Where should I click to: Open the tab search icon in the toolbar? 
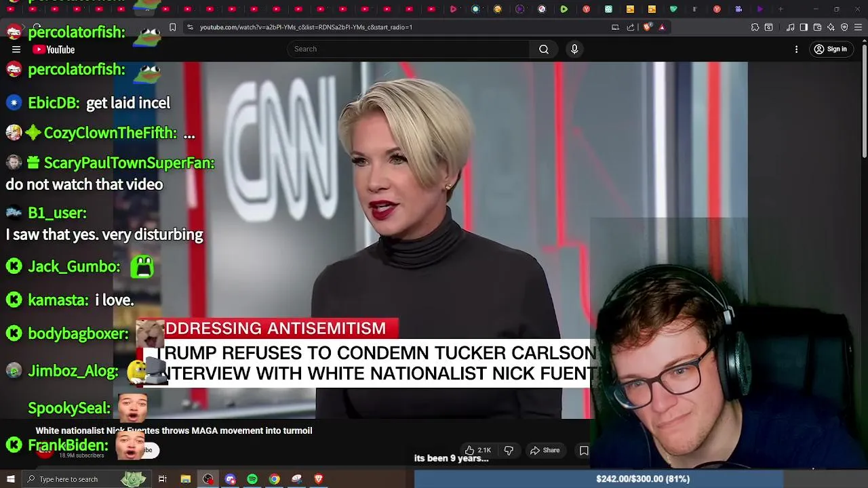(768, 27)
